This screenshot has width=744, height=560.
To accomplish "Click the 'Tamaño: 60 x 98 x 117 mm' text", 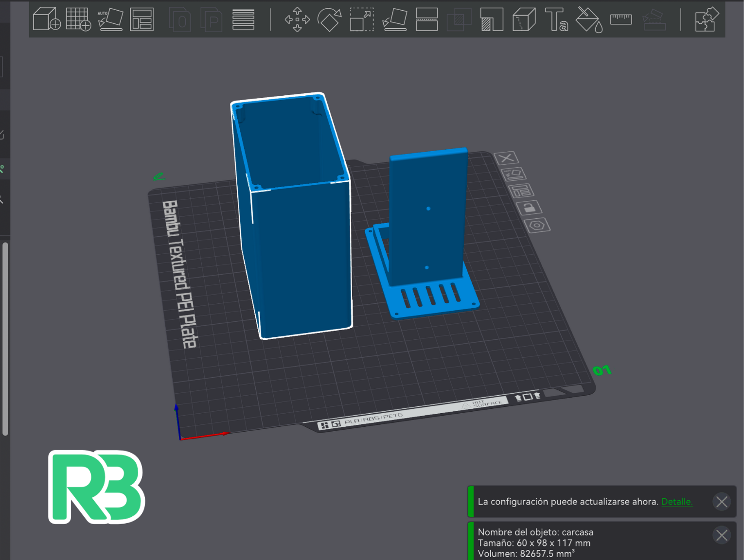I will point(534,543).
